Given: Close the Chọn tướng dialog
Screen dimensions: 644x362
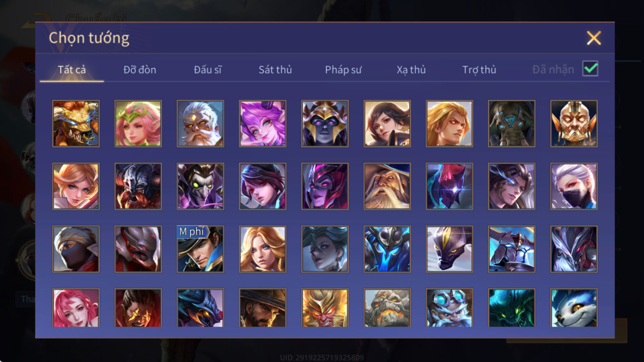Looking at the screenshot, I should tap(594, 38).
